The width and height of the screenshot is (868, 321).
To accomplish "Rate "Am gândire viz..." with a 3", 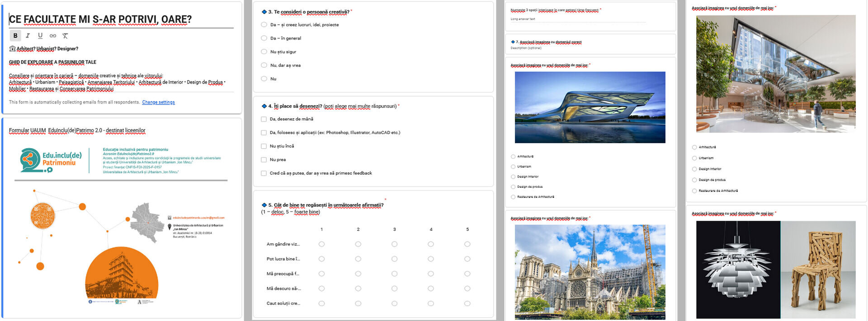I will pos(394,244).
